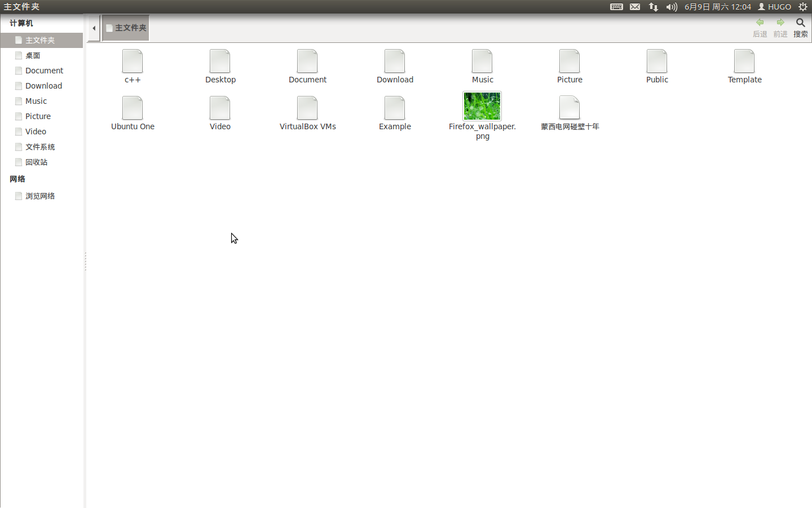Open the mail envelope indicator
812x508 pixels.
pyautogui.click(x=635, y=7)
